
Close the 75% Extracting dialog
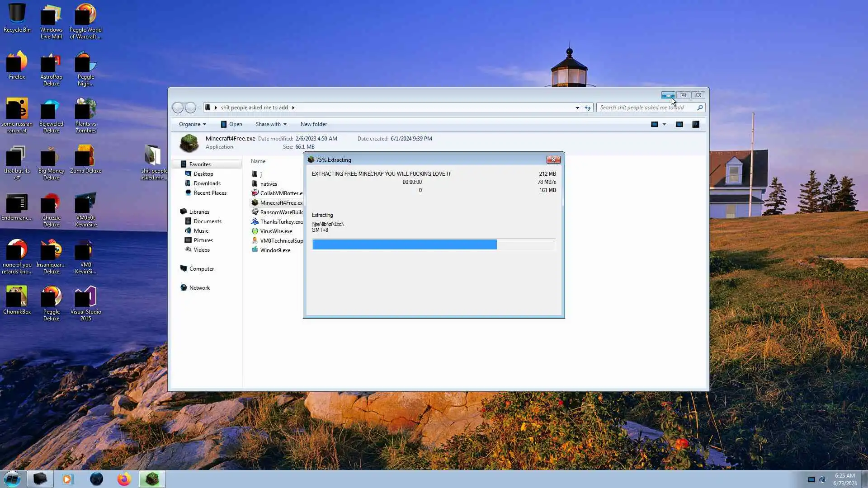coord(553,160)
